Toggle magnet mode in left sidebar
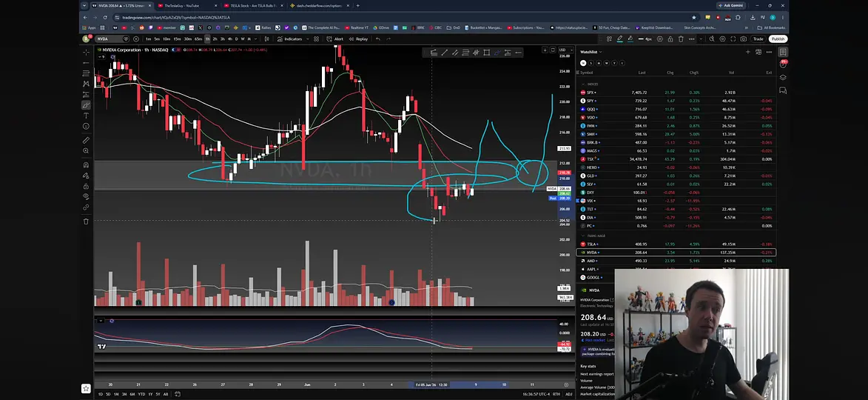The height and width of the screenshot is (400, 868). point(86,164)
